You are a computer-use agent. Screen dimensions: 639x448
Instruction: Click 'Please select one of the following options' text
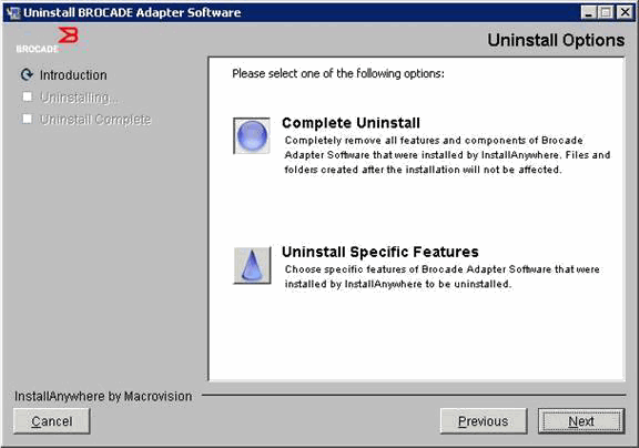tap(338, 74)
